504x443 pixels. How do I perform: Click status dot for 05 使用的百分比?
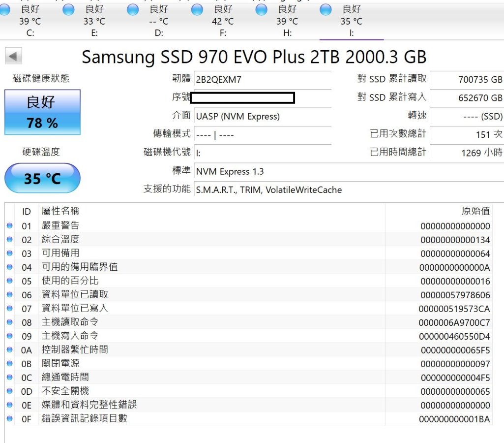10,281
